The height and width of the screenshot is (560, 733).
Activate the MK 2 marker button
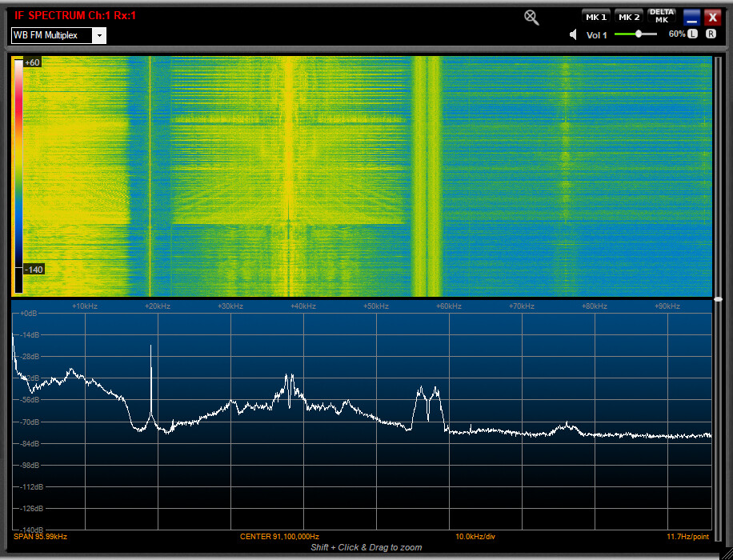tap(629, 17)
